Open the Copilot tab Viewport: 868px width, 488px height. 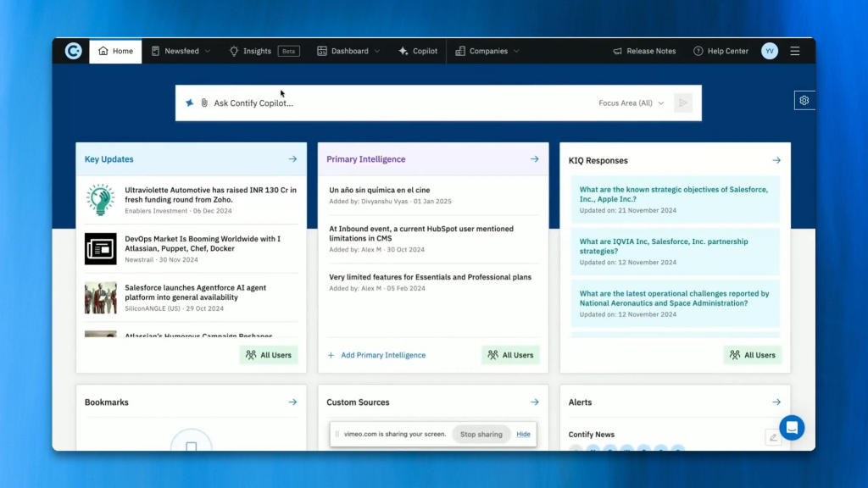pyautogui.click(x=418, y=51)
